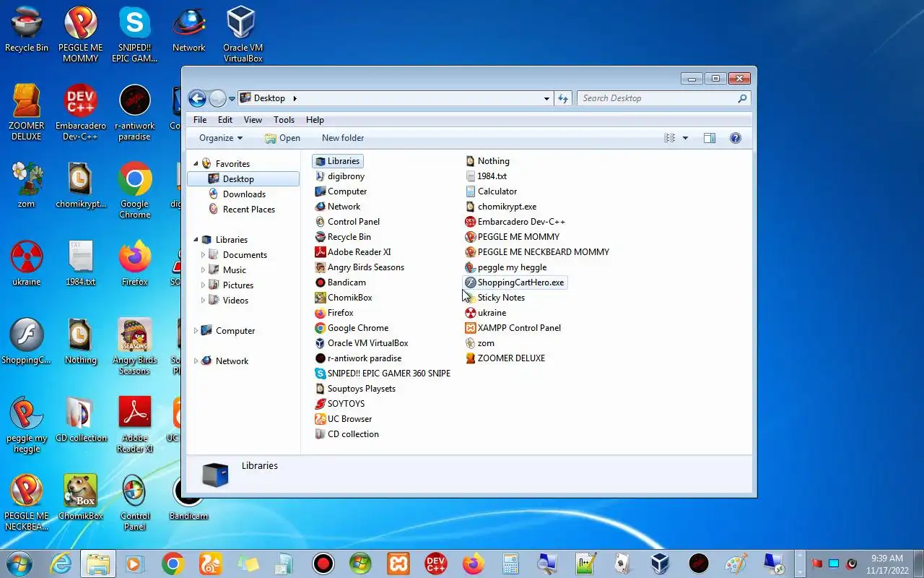The height and width of the screenshot is (578, 924).
Task: Select Adobe Reader XI in the file list
Action: [353, 252]
